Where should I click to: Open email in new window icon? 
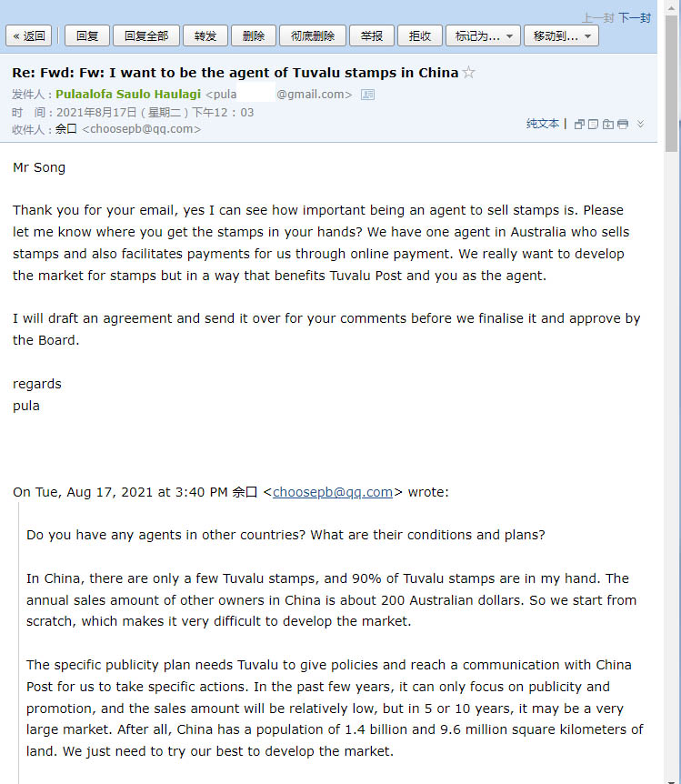(579, 124)
